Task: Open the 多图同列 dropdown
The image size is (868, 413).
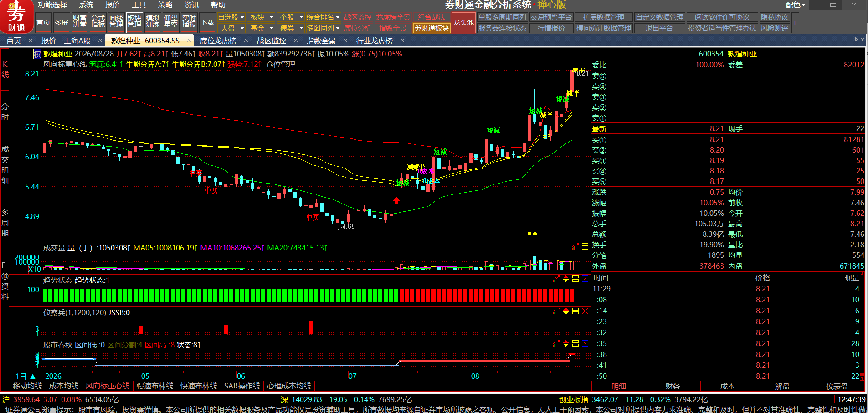Action: click(323, 28)
